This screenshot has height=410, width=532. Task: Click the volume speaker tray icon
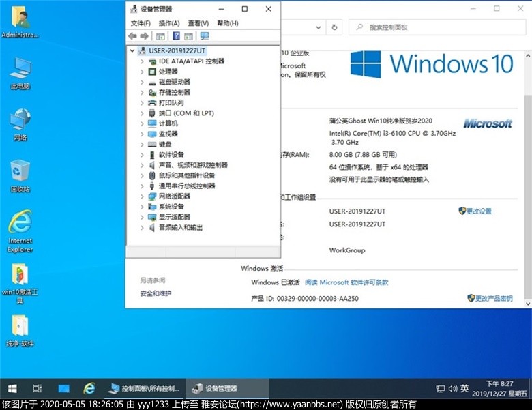click(452, 389)
